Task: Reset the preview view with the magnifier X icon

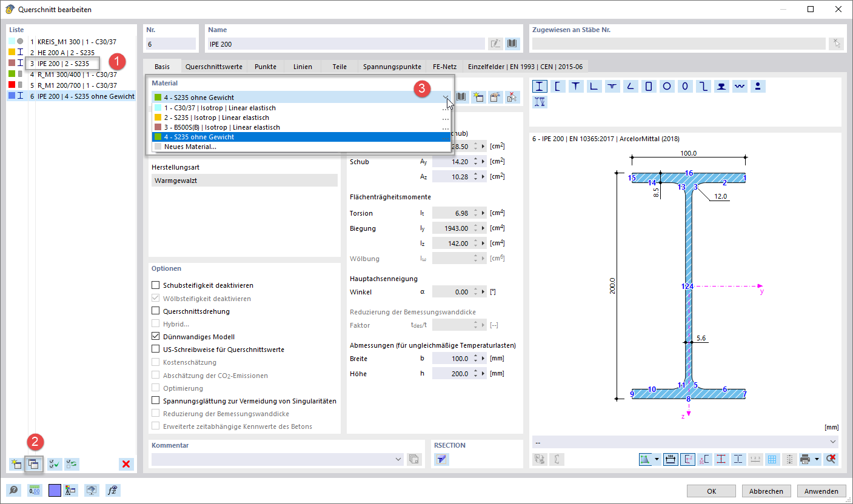Action: (831, 459)
